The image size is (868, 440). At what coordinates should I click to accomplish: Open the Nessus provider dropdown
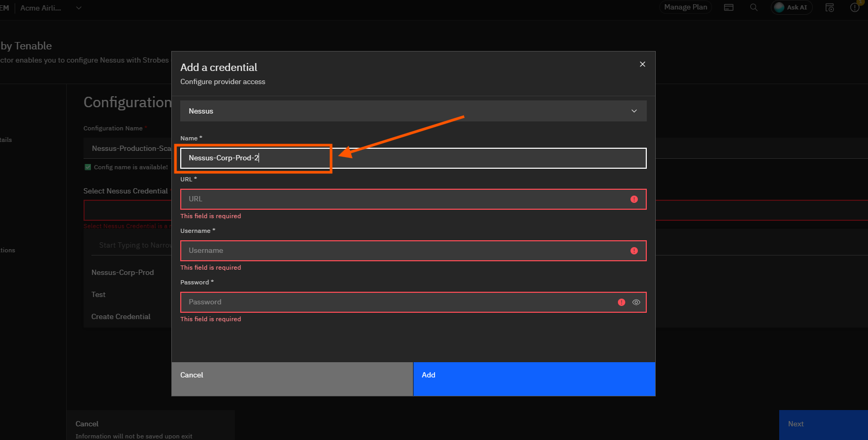pyautogui.click(x=413, y=111)
